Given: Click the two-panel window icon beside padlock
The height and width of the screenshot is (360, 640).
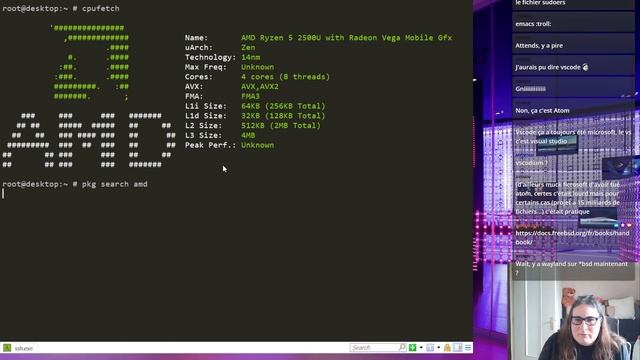Looking at the screenshot, I should pos(458,347).
